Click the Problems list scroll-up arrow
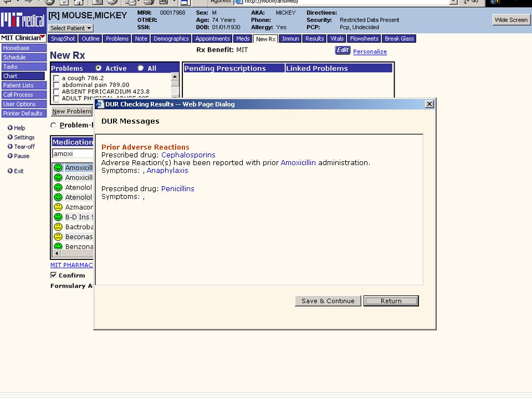 click(x=175, y=76)
